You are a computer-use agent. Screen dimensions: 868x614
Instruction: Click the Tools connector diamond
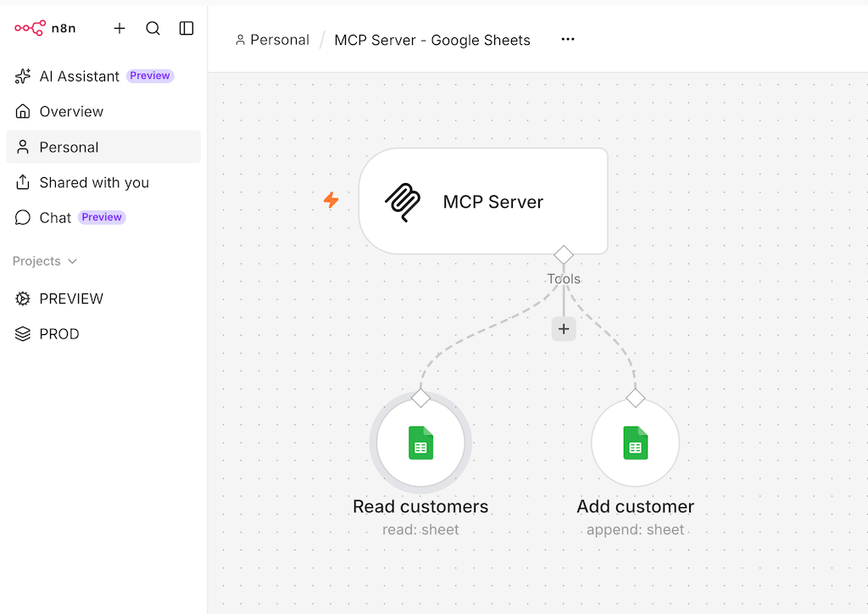click(564, 254)
